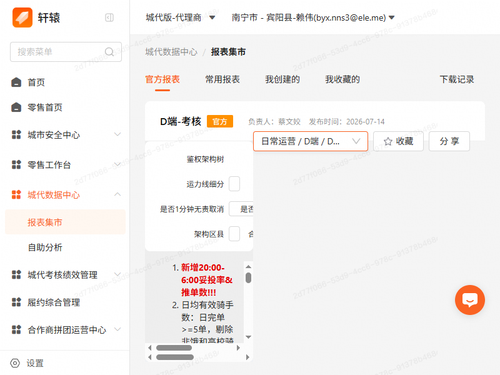Click the 收藏 favorite button
The width and height of the screenshot is (500, 375).
pos(398,141)
